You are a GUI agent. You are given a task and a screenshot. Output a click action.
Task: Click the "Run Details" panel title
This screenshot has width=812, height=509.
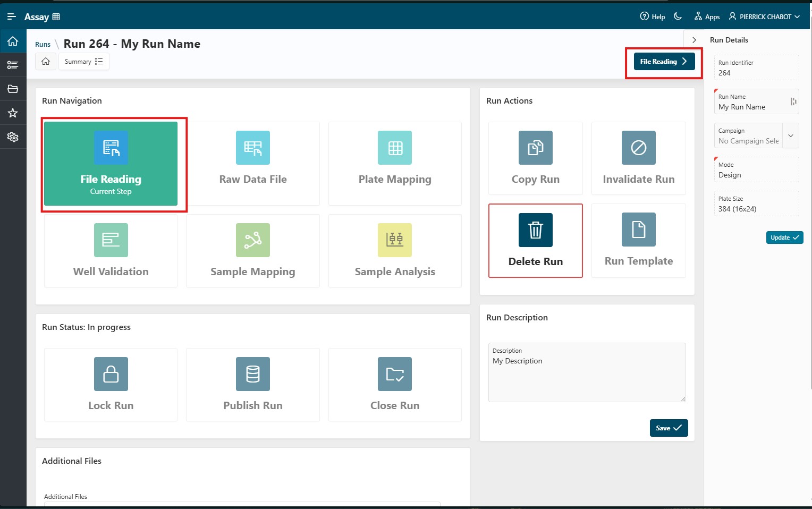coord(729,40)
